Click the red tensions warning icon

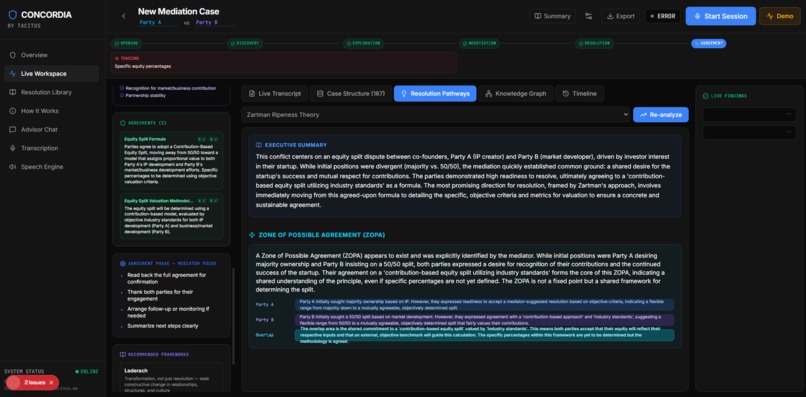pyautogui.click(x=117, y=58)
